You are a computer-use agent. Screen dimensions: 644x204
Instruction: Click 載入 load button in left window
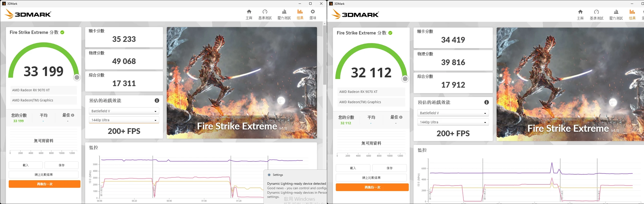click(26, 165)
